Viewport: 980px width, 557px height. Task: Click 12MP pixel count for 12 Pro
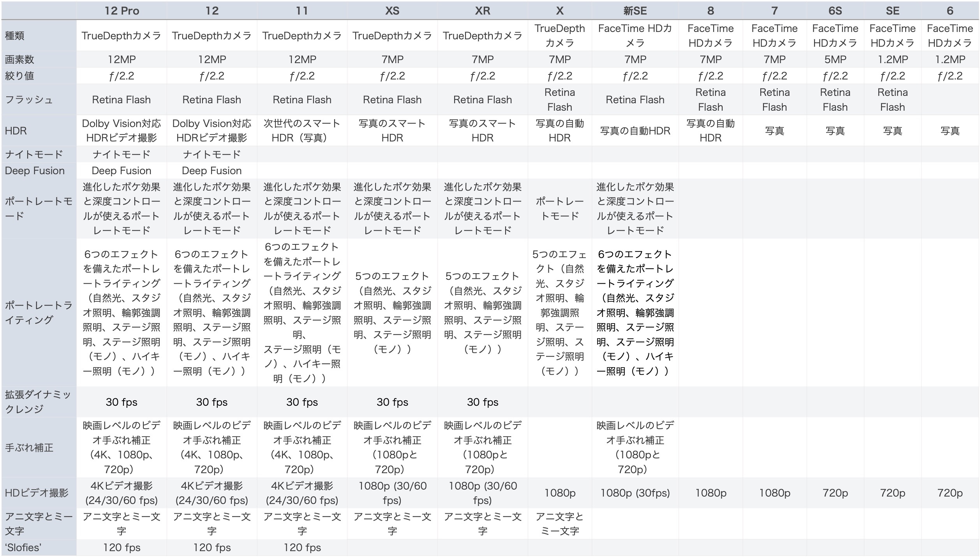tap(122, 59)
